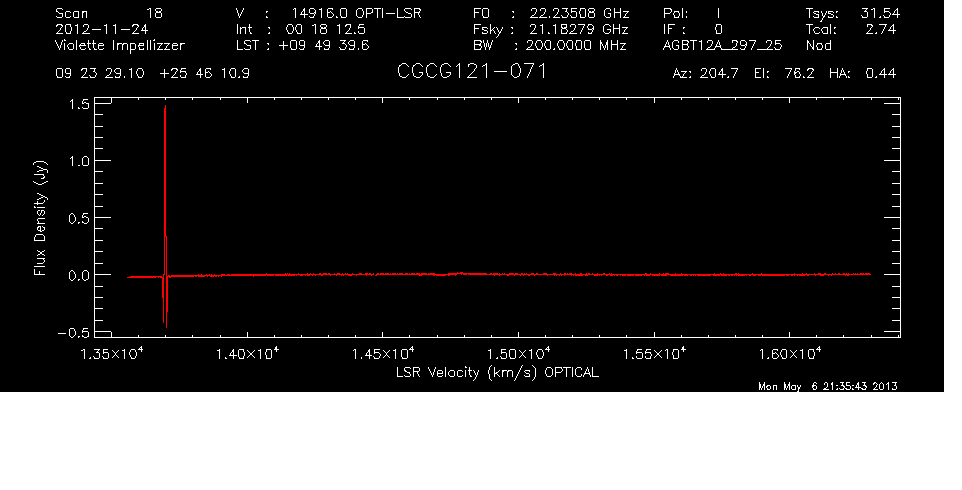The height and width of the screenshot is (490, 962).
Task: Click the Nod procedure label
Action: (818, 45)
